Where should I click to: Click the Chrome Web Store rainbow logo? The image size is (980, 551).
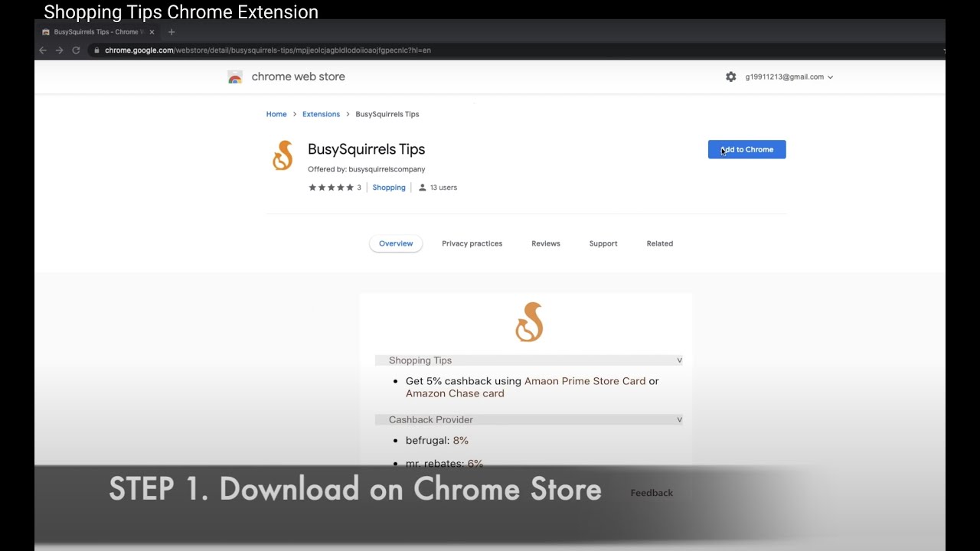point(235,77)
